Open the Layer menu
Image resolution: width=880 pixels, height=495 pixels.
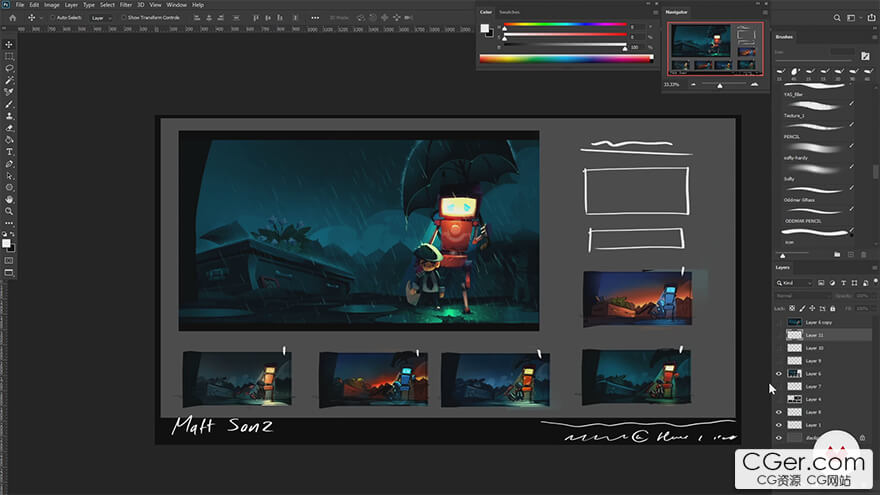(71, 4)
